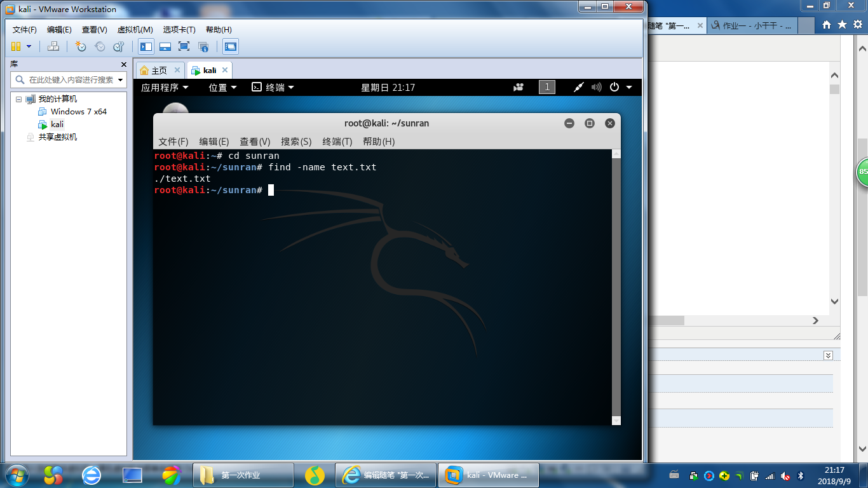Collapse the 我的计算机 tree node
Image resolution: width=868 pixels, height=488 pixels.
pos(18,99)
